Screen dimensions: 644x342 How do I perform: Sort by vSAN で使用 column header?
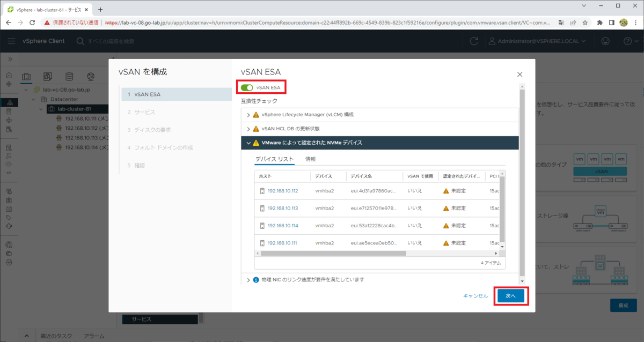[420, 176]
